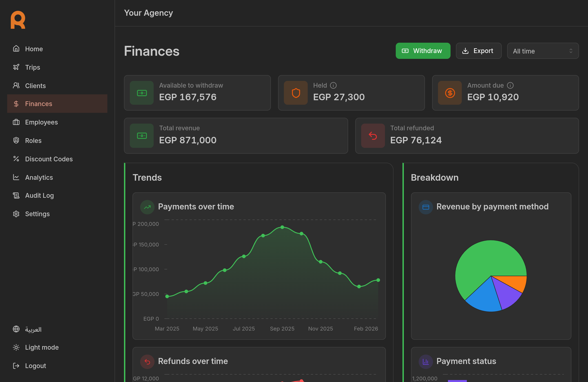Click the Sep 2025 peak data point

click(282, 227)
